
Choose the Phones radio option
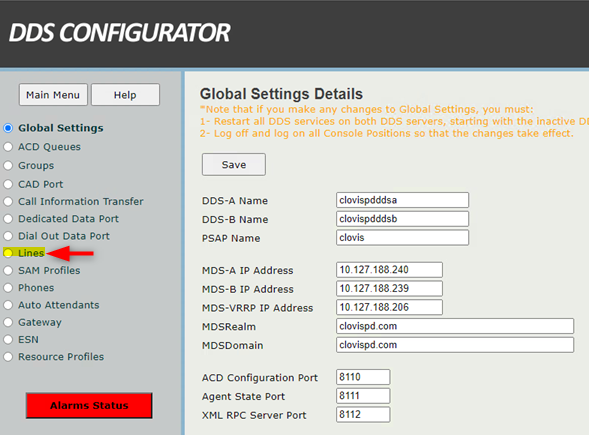point(8,288)
